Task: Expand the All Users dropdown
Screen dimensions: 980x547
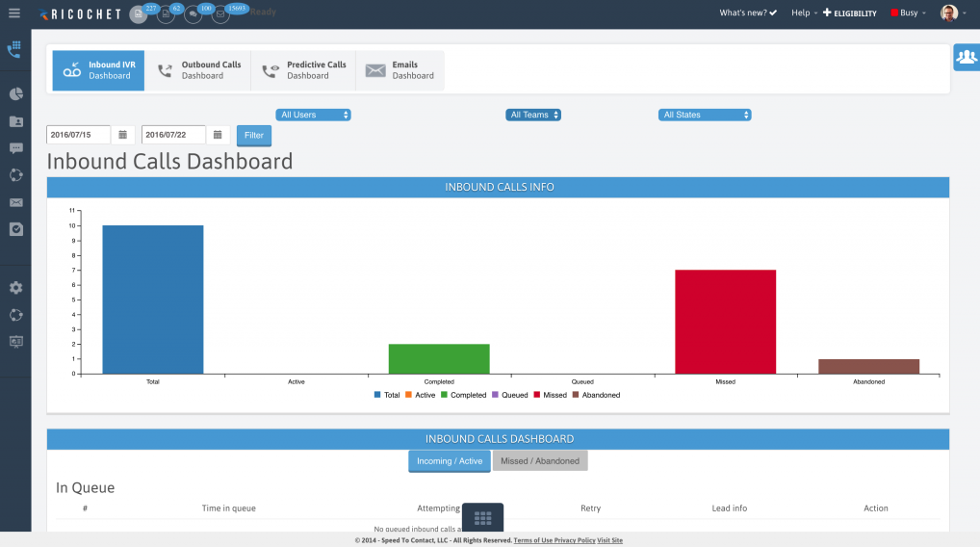Action: tap(313, 115)
